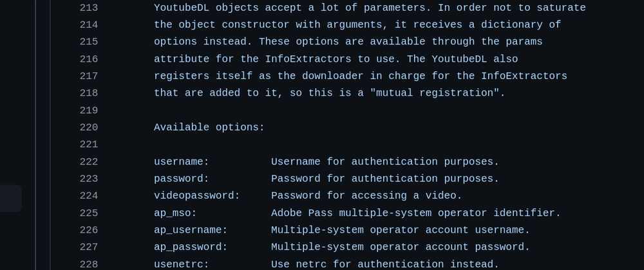Click the 'ap_password:' option name
Screen dimensions: 644x270
[191, 247]
